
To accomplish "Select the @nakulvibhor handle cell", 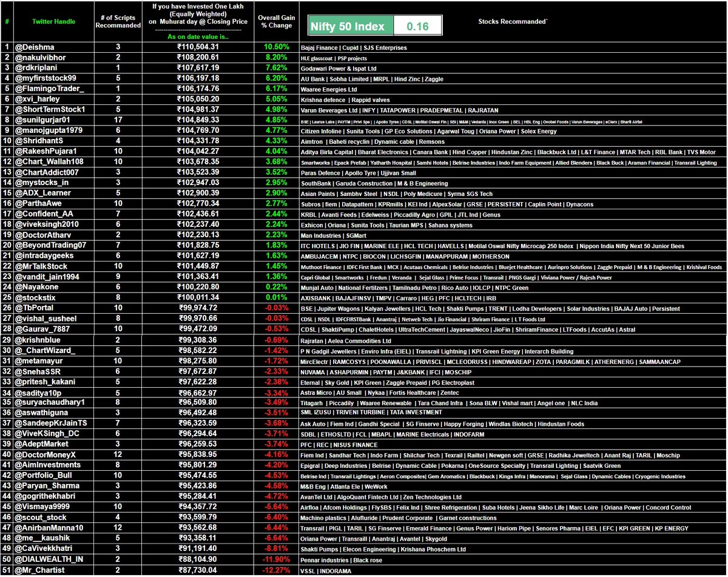I will [53, 58].
